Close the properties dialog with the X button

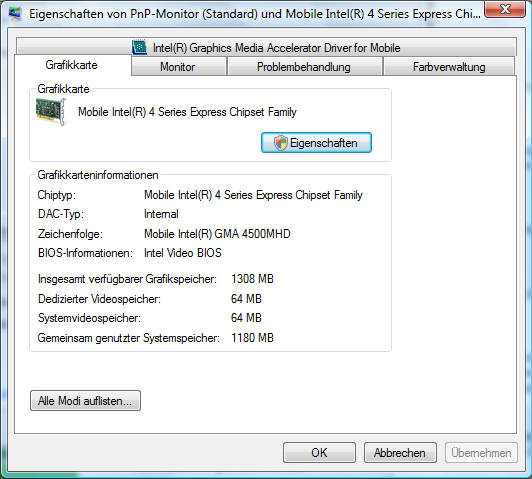click(505, 9)
